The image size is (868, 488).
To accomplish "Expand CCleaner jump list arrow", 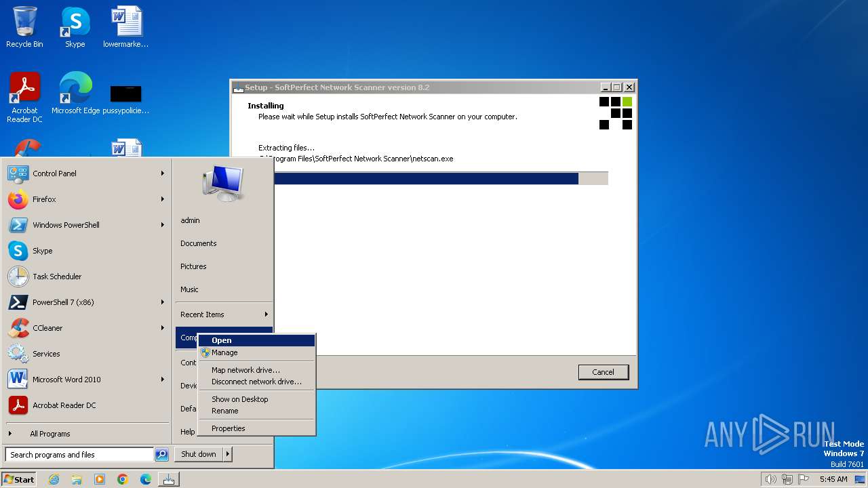I will coord(163,328).
